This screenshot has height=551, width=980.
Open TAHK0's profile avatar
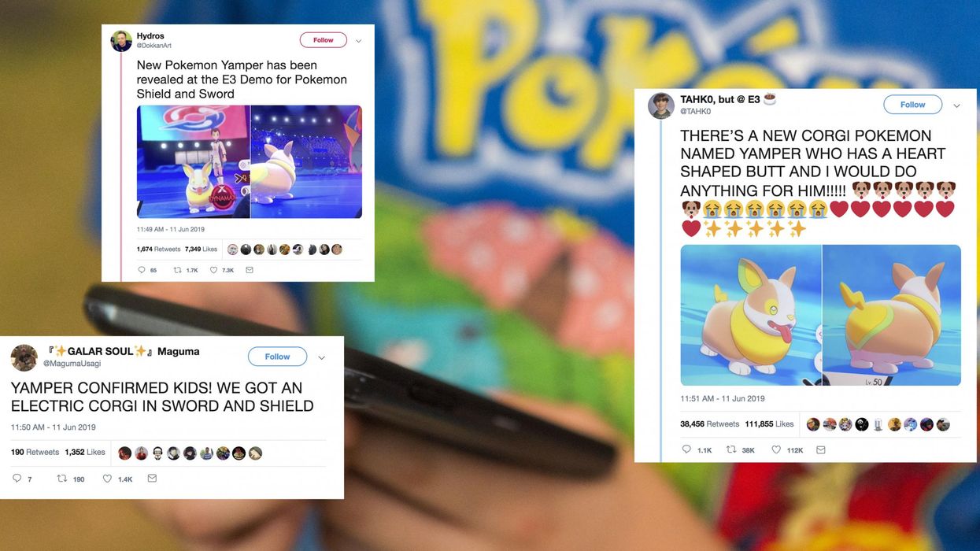pyautogui.click(x=661, y=105)
